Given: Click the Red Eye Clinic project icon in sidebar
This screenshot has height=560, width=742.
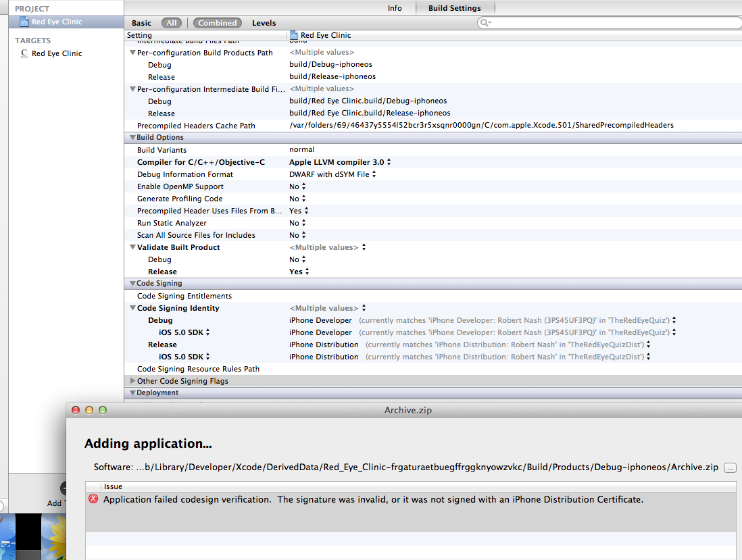Looking at the screenshot, I should pyautogui.click(x=24, y=22).
